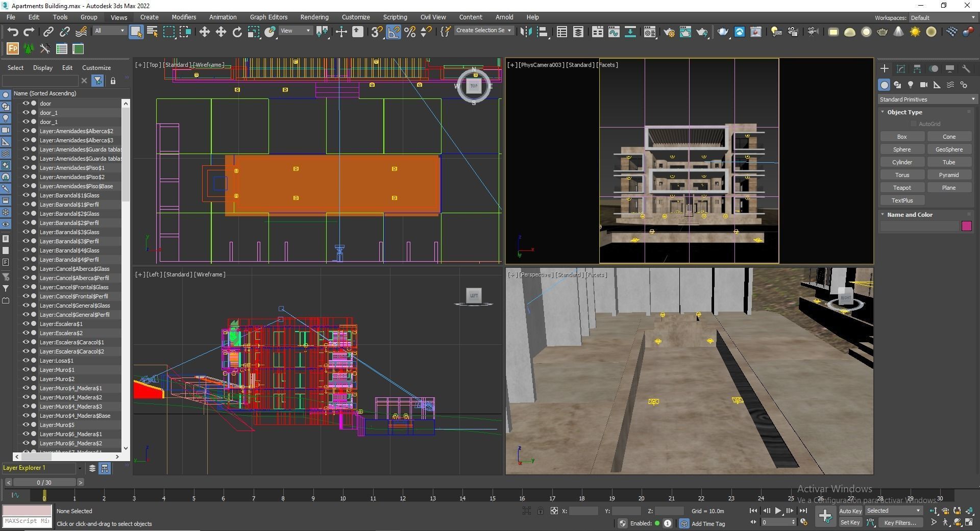The image size is (980, 531).
Task: Click the MAXScript mini listener field
Action: pos(27,521)
